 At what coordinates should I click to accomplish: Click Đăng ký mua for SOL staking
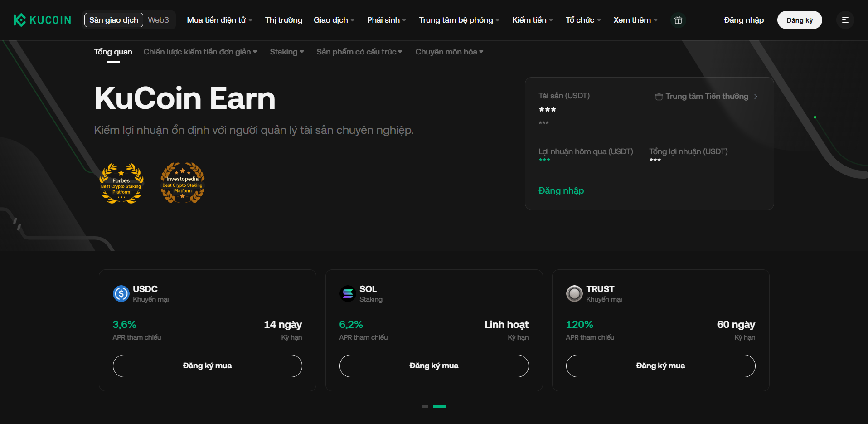(x=433, y=366)
